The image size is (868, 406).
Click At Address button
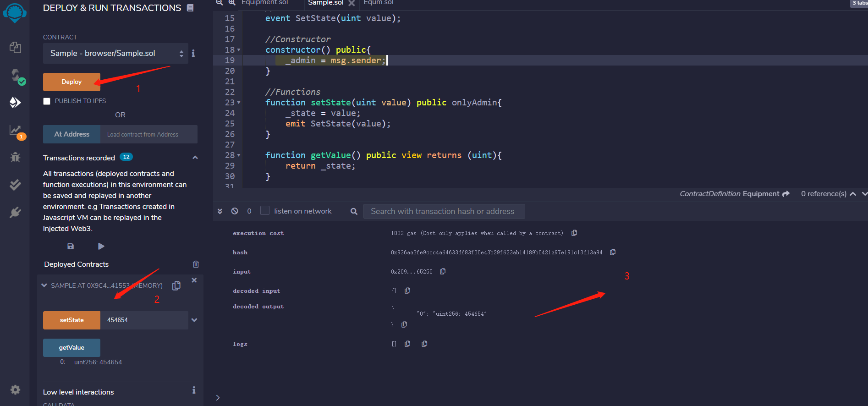pos(71,134)
